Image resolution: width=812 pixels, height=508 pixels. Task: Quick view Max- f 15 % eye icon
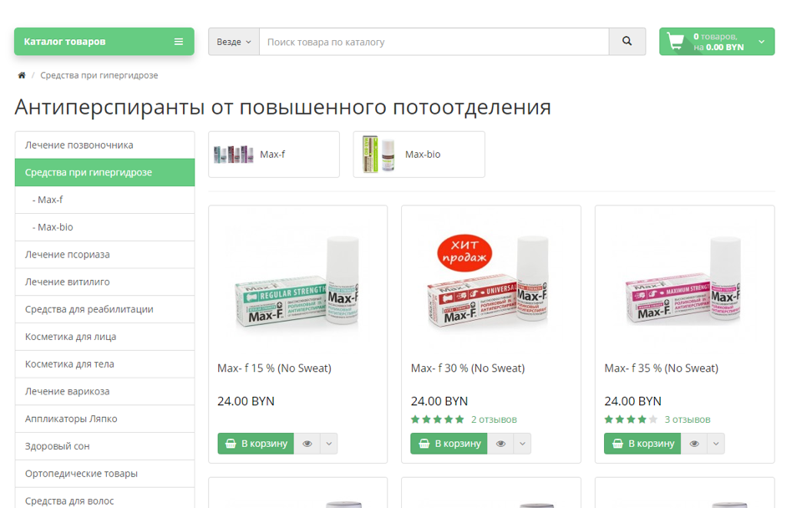click(307, 444)
